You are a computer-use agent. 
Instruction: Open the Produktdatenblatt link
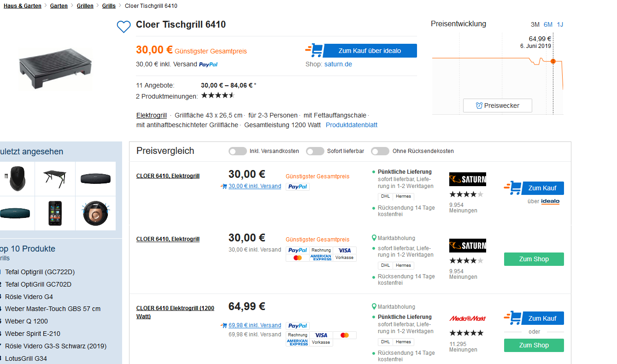tap(351, 125)
